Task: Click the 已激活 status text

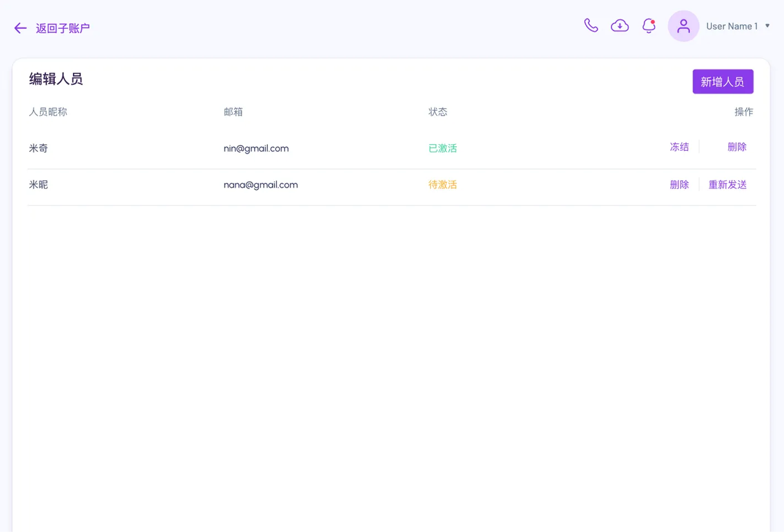Action: point(442,149)
